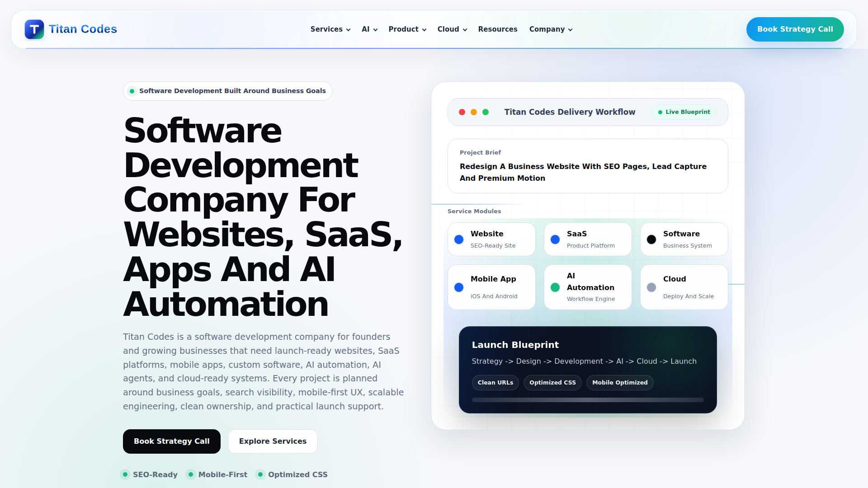Click the red window dot in workflow header

click(x=462, y=112)
